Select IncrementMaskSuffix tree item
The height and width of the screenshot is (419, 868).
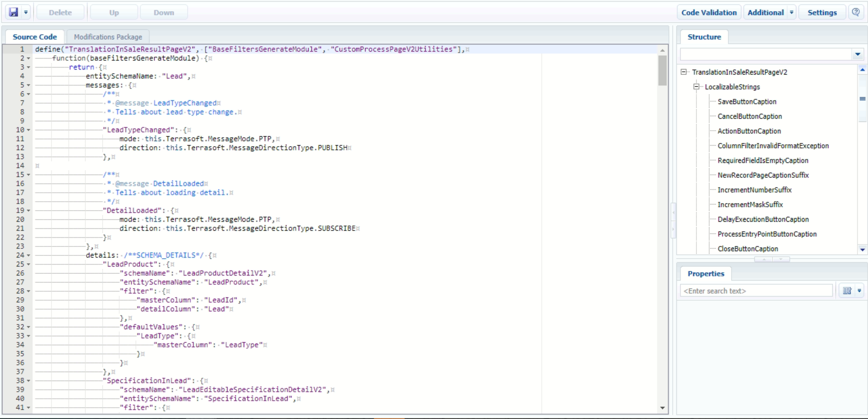[x=750, y=204]
